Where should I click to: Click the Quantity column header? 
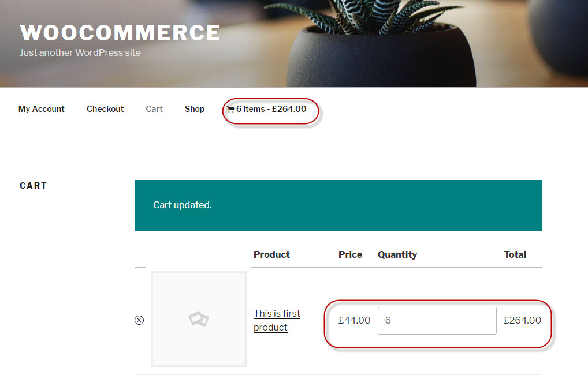click(397, 254)
